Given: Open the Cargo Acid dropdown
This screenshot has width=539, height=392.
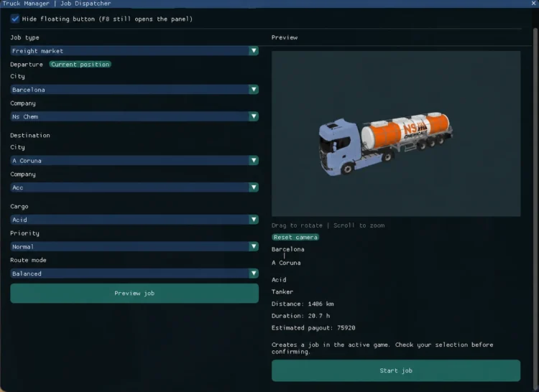Looking at the screenshot, I should pyautogui.click(x=134, y=220).
